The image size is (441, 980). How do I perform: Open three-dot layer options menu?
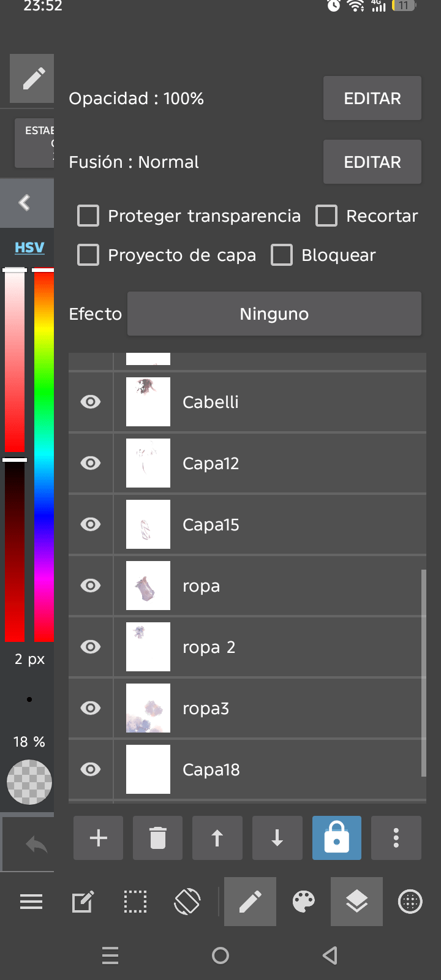click(396, 838)
